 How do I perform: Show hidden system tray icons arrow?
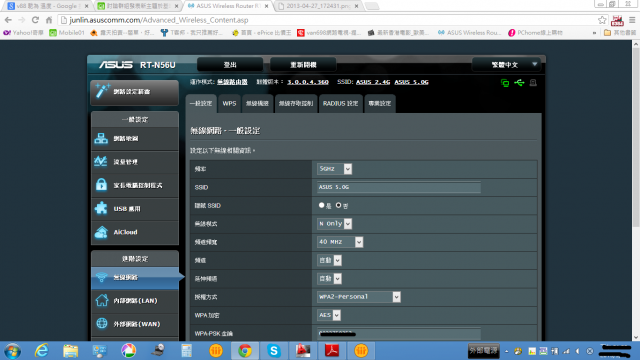click(x=507, y=351)
